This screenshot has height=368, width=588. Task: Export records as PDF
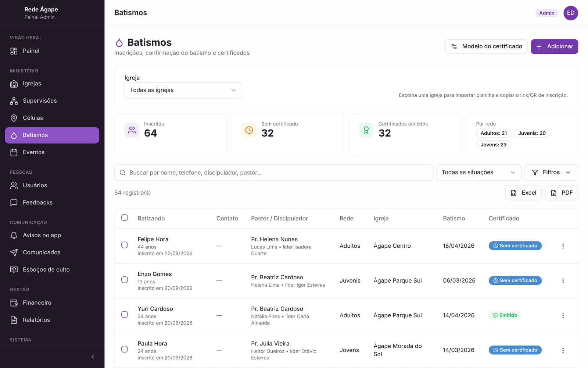pyautogui.click(x=562, y=193)
